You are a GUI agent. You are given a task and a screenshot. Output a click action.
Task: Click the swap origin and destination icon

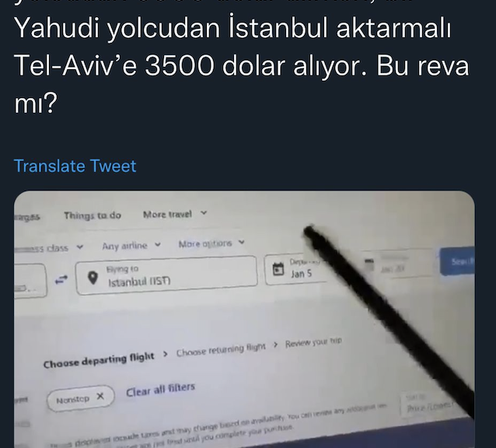click(61, 280)
